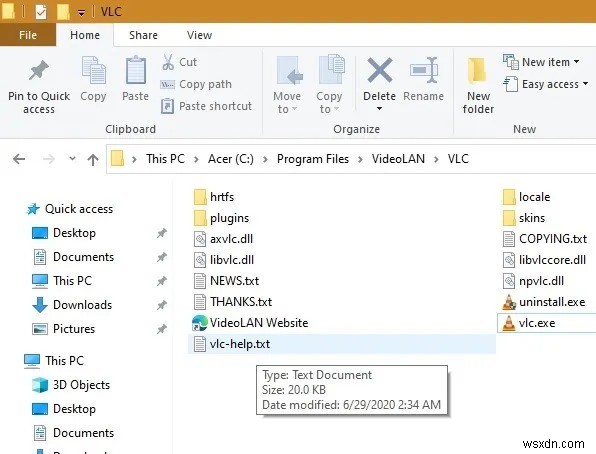596x454 pixels.
Task: Select NEWS.txt file
Action: point(226,281)
